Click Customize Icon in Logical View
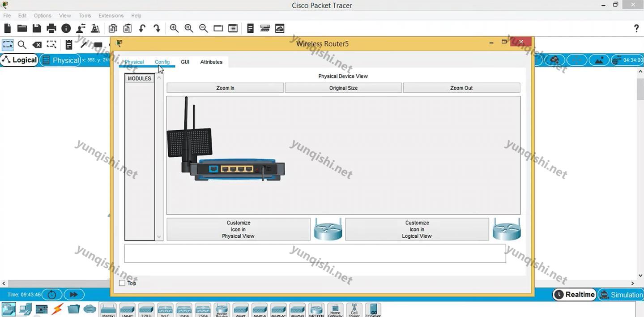 pyautogui.click(x=417, y=229)
